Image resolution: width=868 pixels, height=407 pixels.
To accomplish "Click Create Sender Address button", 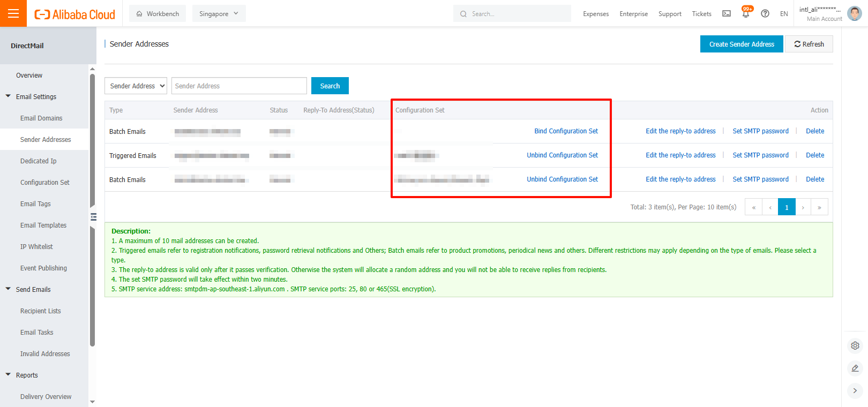I will [x=742, y=44].
